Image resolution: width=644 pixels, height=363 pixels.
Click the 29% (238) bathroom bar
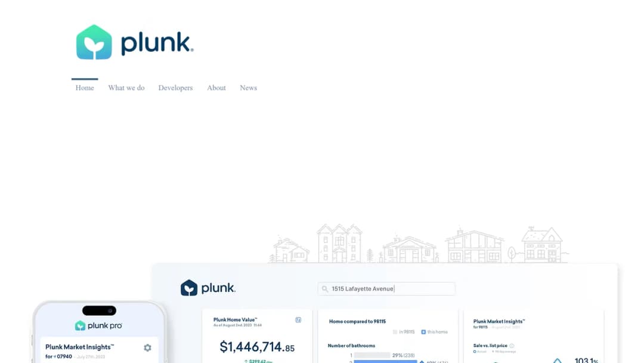tap(372, 355)
